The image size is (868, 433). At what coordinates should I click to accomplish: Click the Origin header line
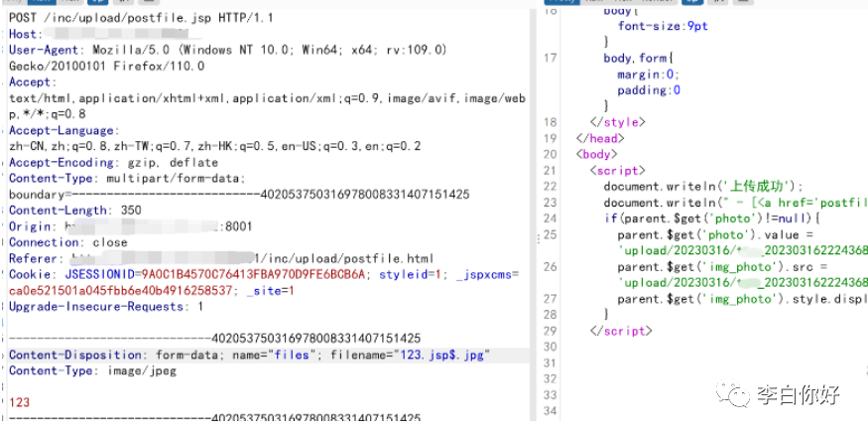(131, 226)
